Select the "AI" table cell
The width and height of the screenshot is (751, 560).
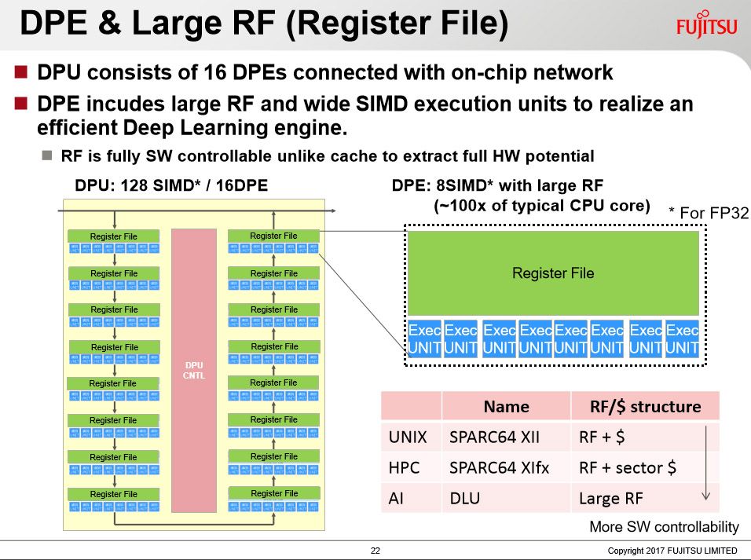(411, 498)
